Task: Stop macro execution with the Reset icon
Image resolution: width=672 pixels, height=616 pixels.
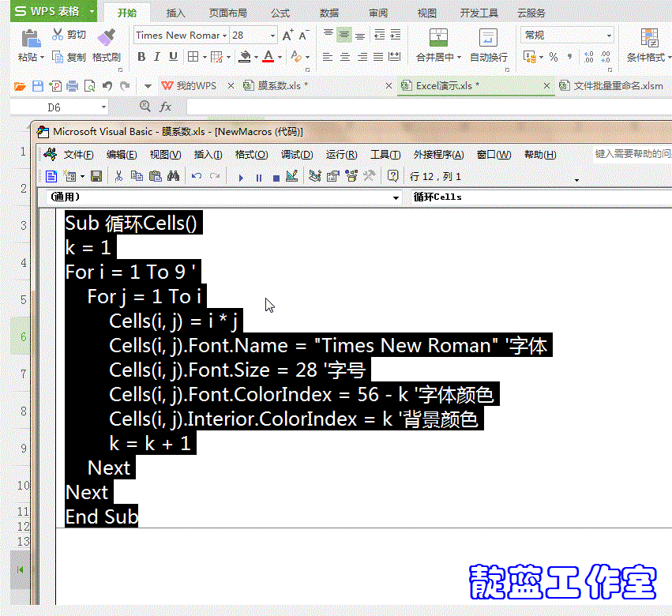Action: pos(276,175)
